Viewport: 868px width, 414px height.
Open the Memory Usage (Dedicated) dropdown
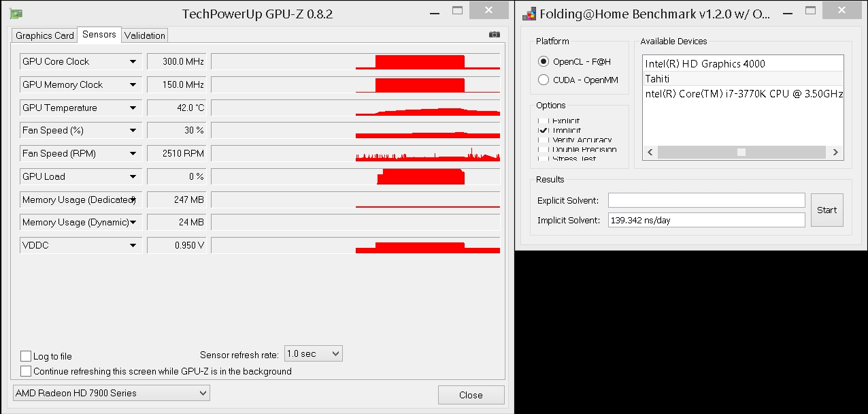(133, 200)
